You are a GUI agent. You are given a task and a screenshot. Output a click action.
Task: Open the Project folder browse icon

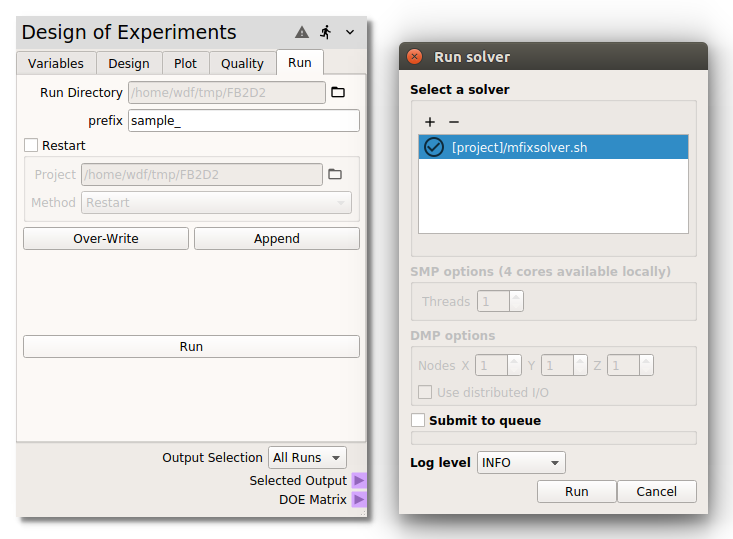coord(335,175)
